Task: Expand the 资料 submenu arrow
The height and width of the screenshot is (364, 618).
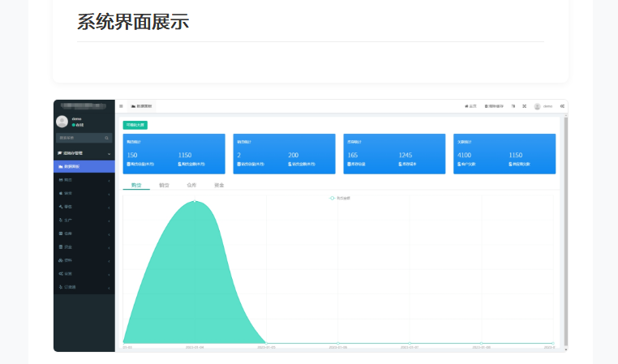Action: click(x=109, y=261)
